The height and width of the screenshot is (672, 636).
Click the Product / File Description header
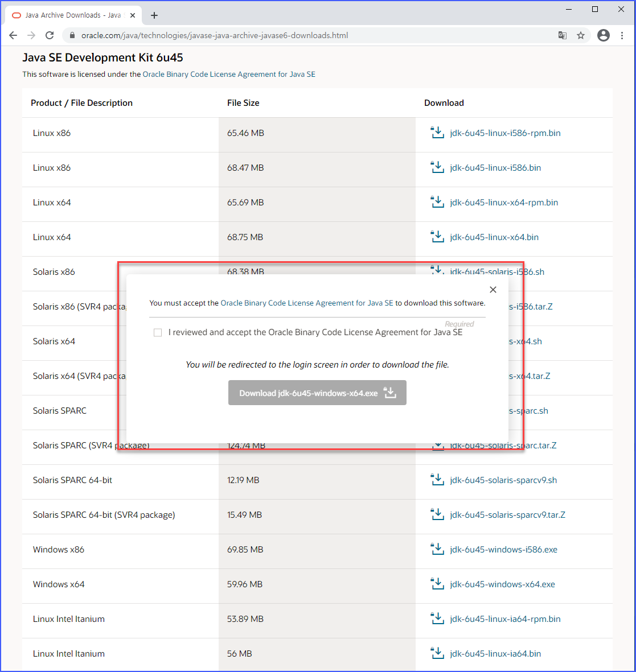(x=81, y=103)
